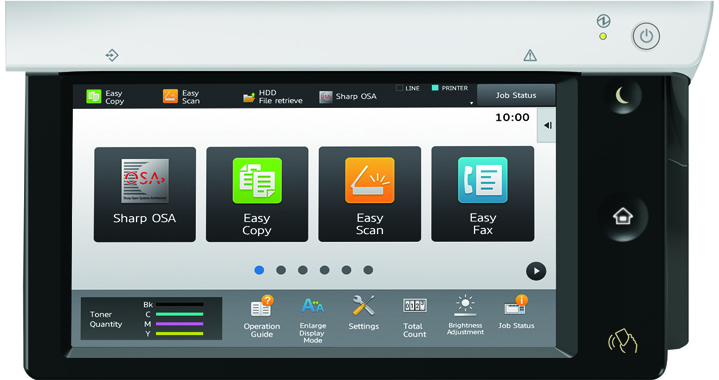This screenshot has width=719, height=380.
Task: Launch the Easy Fax home tile
Action: pyautogui.click(x=482, y=194)
